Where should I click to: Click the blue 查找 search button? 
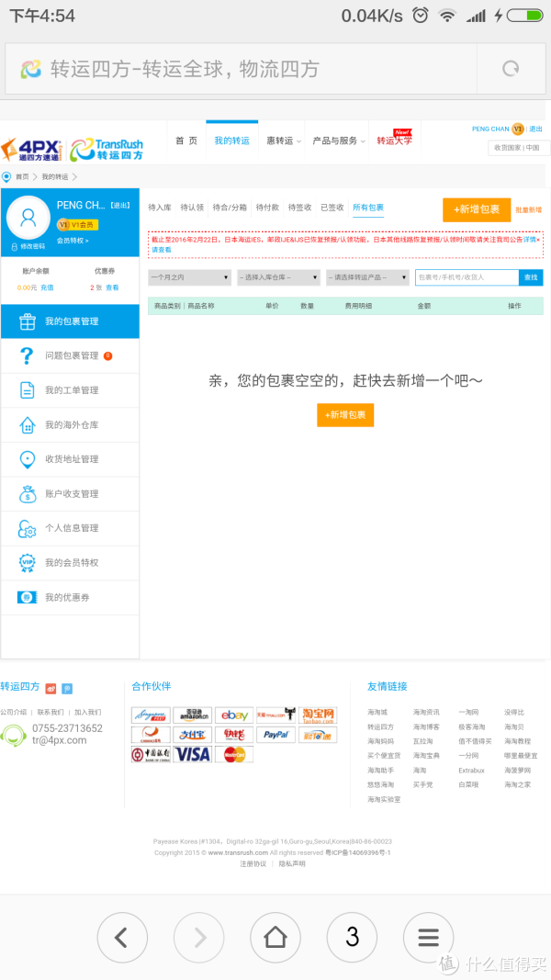531,277
